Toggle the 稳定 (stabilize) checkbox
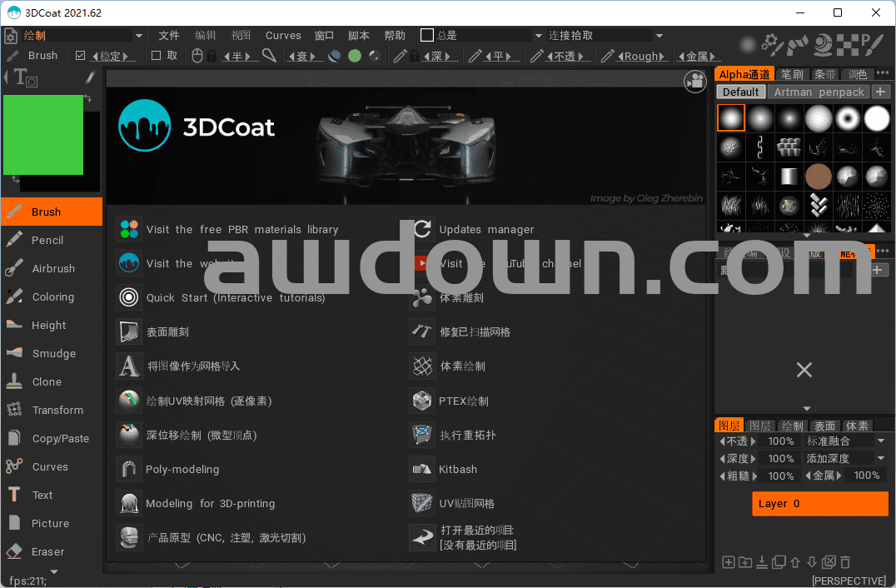 point(80,56)
